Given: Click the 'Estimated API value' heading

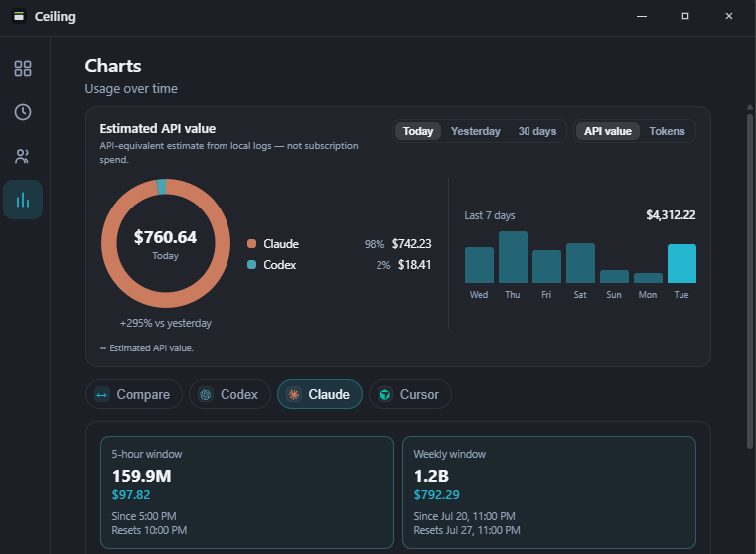Looking at the screenshot, I should click(158, 129).
